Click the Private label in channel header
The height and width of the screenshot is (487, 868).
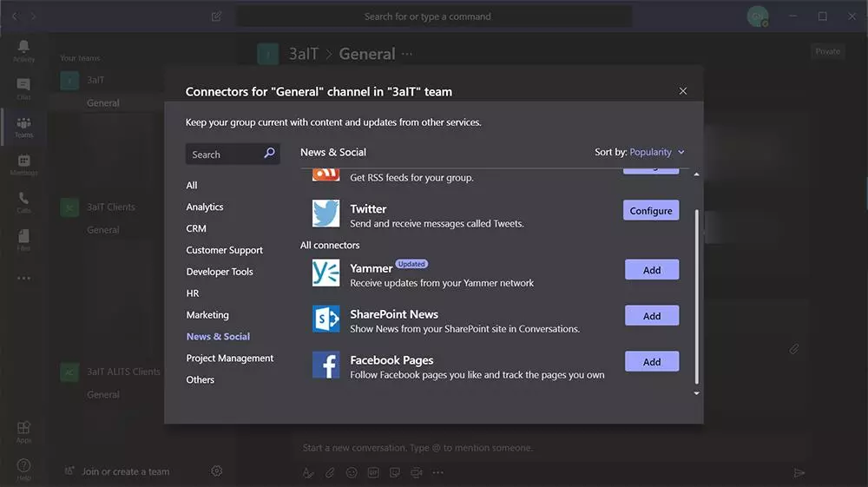point(827,51)
